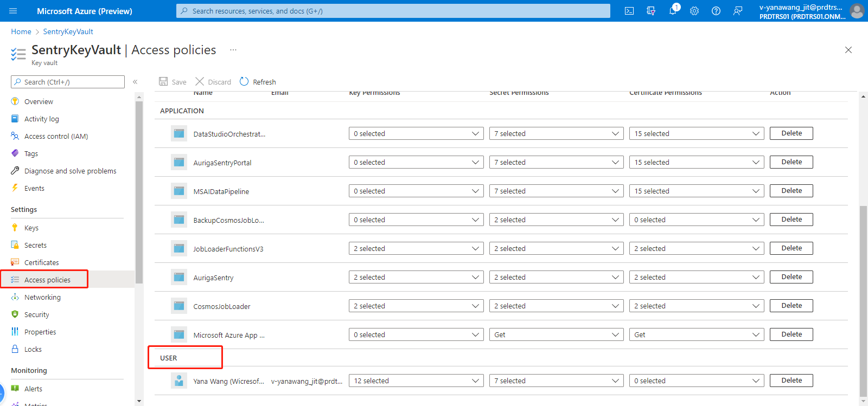
Task: Click the global search resources box
Action: [x=393, y=11]
